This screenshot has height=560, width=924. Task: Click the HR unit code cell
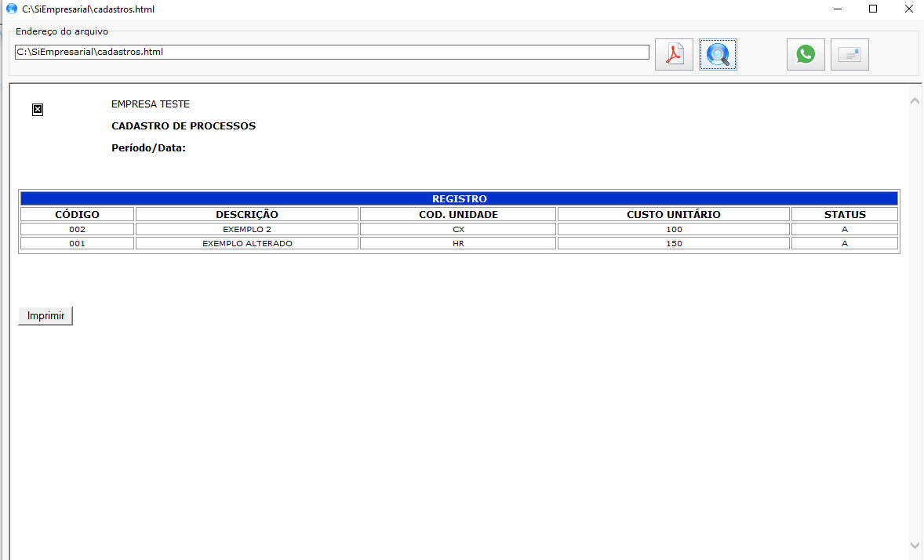(458, 243)
